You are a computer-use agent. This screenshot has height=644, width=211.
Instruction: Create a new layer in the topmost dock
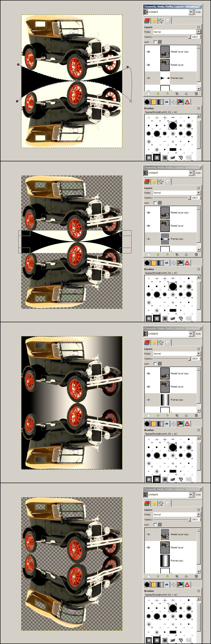148,94
